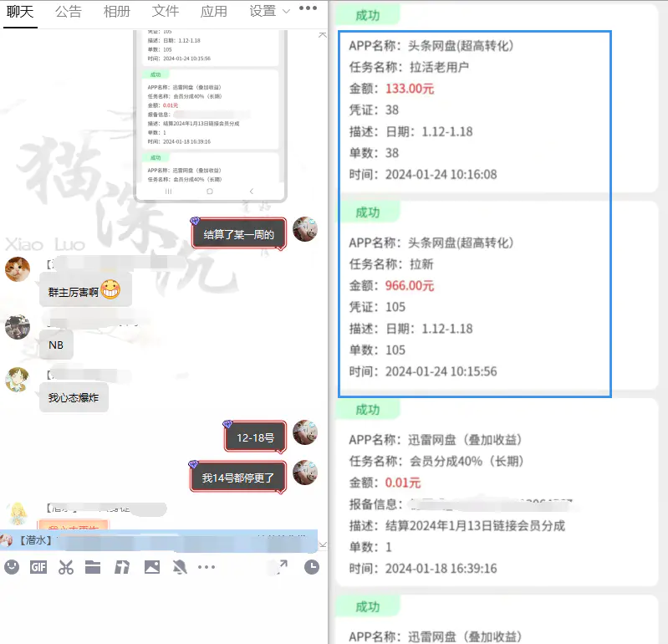Image resolution: width=668 pixels, height=644 pixels.
Task: Expand the 设置 dropdown arrow
Action: 287,12
